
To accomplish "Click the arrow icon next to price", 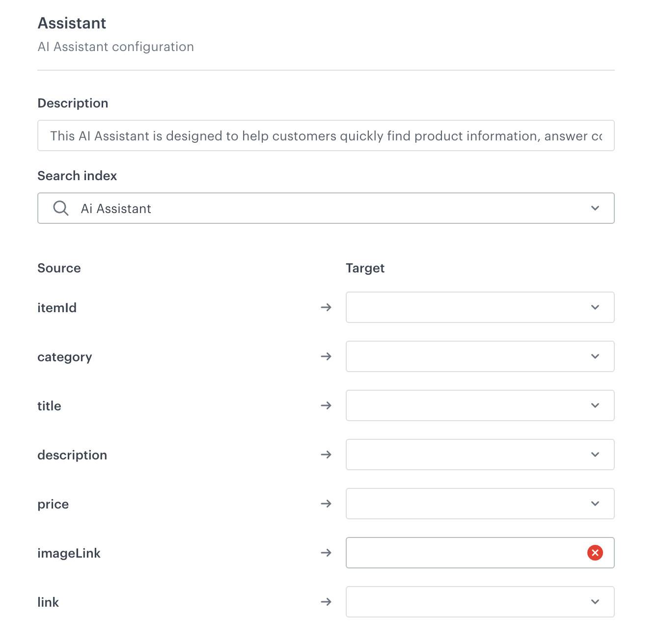I will [326, 504].
